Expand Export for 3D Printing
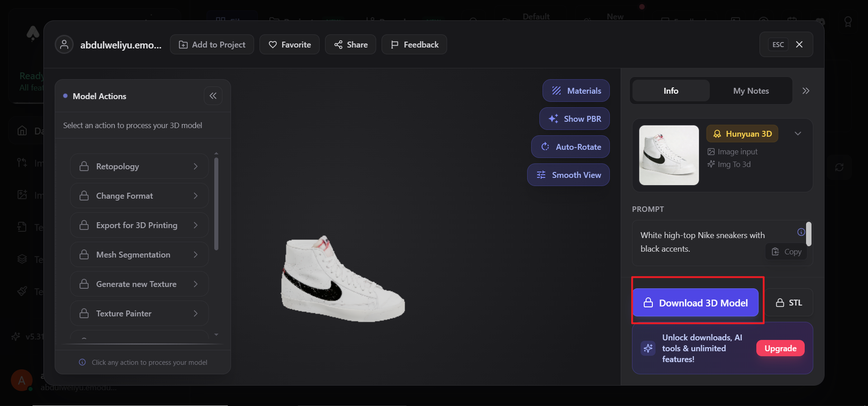Image resolution: width=868 pixels, height=406 pixels. (x=139, y=225)
